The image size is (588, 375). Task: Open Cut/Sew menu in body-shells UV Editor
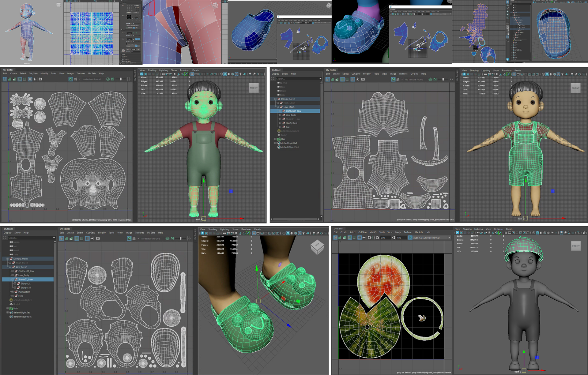[x=33, y=73]
